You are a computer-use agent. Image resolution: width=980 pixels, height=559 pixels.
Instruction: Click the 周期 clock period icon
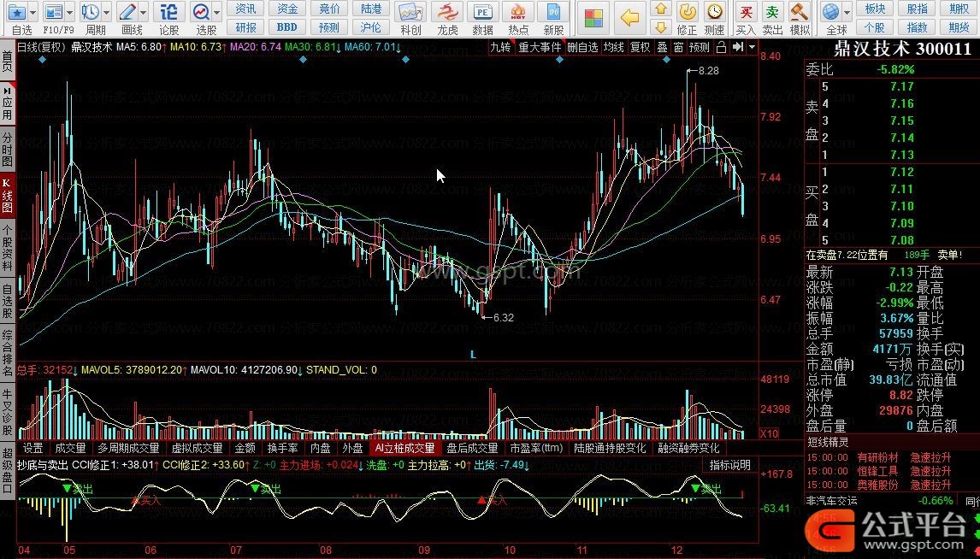tap(91, 12)
